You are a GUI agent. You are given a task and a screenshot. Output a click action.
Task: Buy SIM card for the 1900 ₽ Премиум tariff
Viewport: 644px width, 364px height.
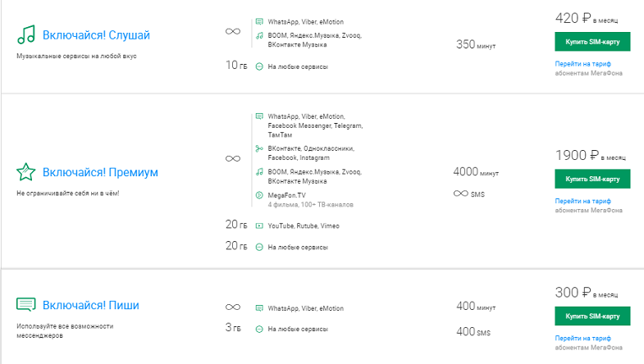[592, 179]
